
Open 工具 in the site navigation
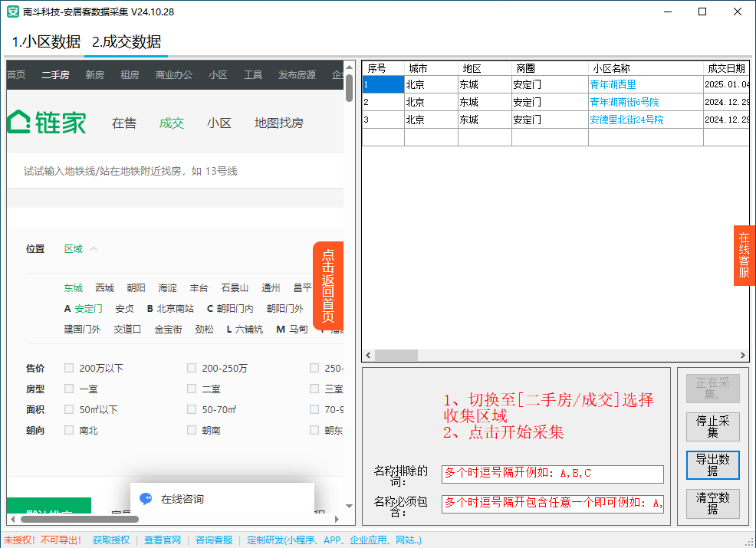(x=253, y=74)
